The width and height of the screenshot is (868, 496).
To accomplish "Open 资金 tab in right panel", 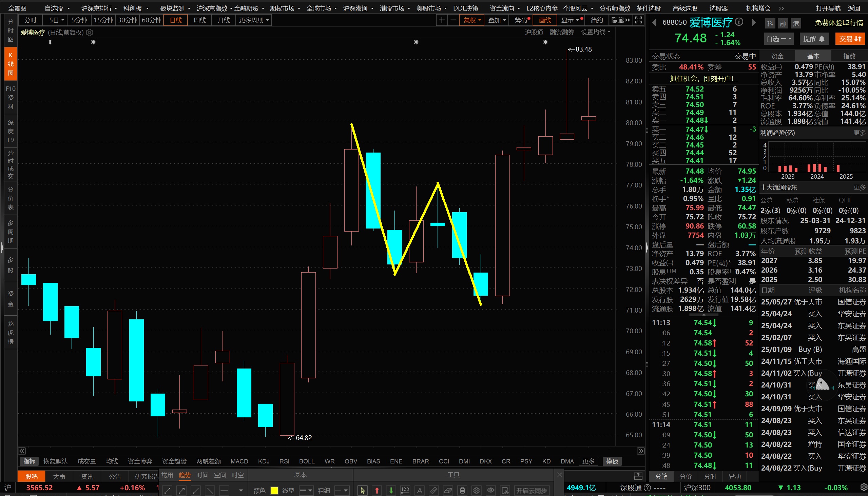I will click(777, 56).
